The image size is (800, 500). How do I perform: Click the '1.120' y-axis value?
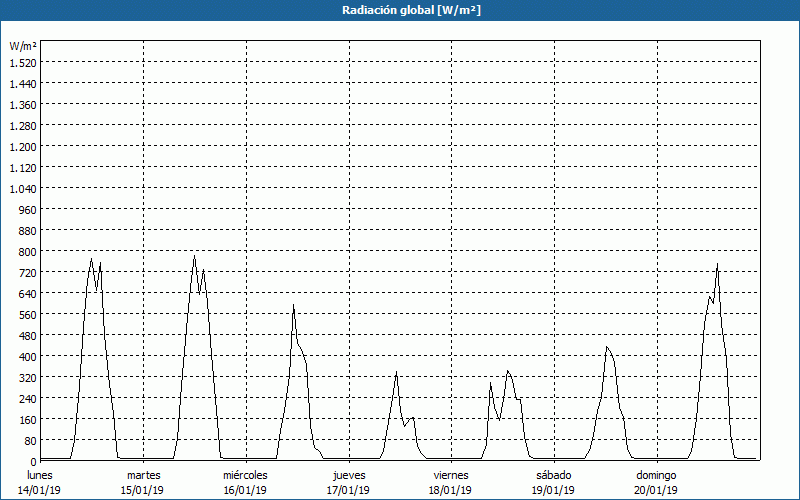pyautogui.click(x=23, y=167)
